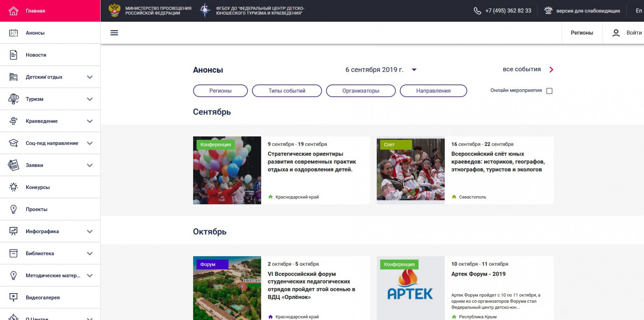Expand the Краеведение submenu chevron
The width and height of the screenshot is (644, 320).
pyautogui.click(x=90, y=121)
